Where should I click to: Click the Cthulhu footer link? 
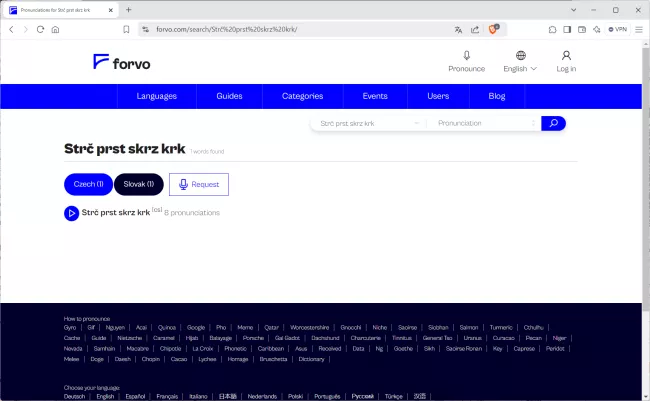coord(534,328)
